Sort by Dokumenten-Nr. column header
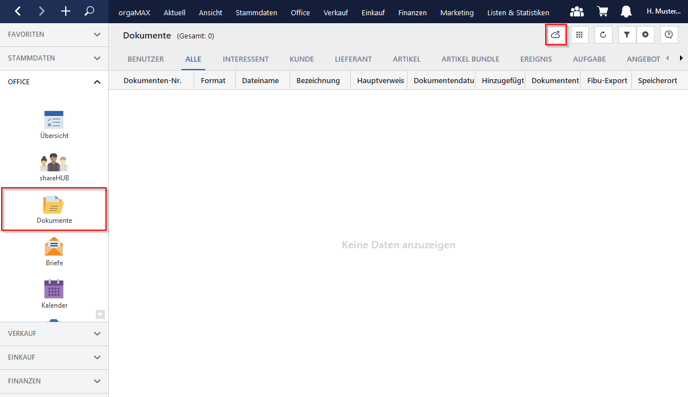688x397 pixels. (x=152, y=80)
